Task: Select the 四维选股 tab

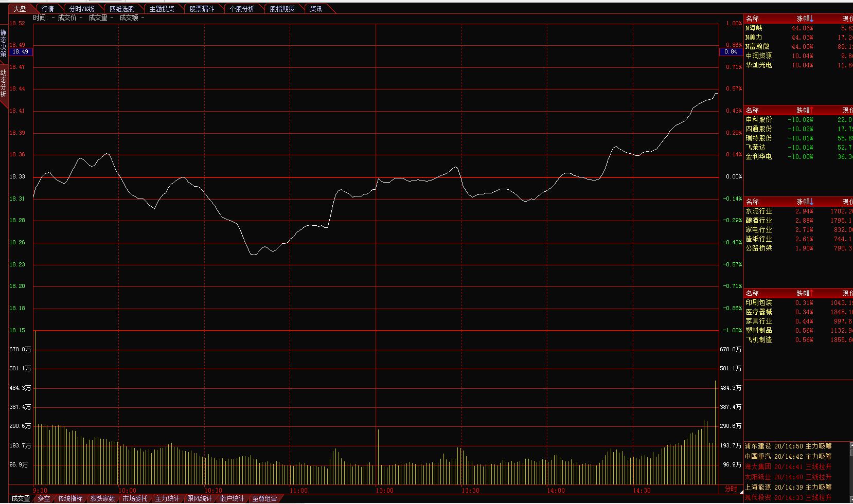Action: tap(122, 9)
